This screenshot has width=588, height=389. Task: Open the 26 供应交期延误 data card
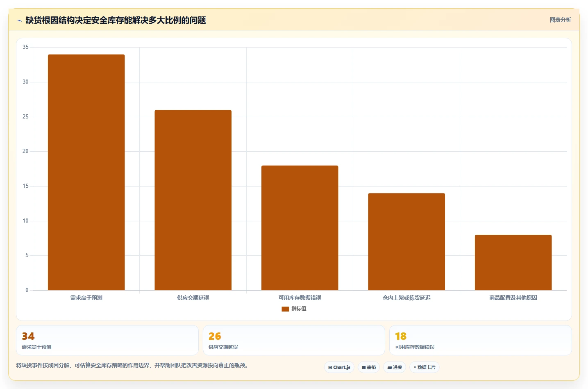coord(294,340)
